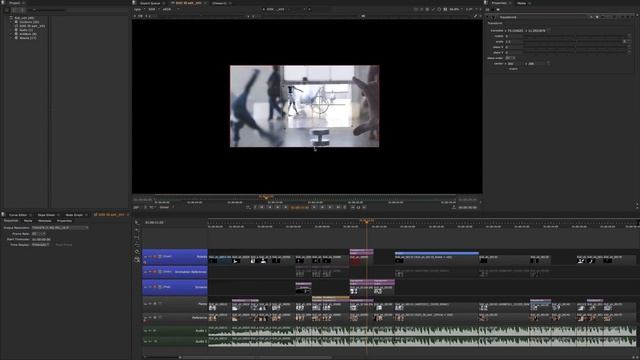This screenshot has height=360, width=640.
Task: Open the Global playback range dropdown
Action: 166,207
